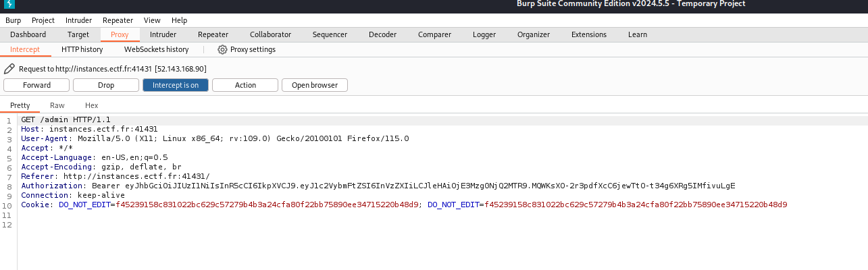The image size is (868, 270).
Task: Click the Open browser button
Action: [x=315, y=85]
